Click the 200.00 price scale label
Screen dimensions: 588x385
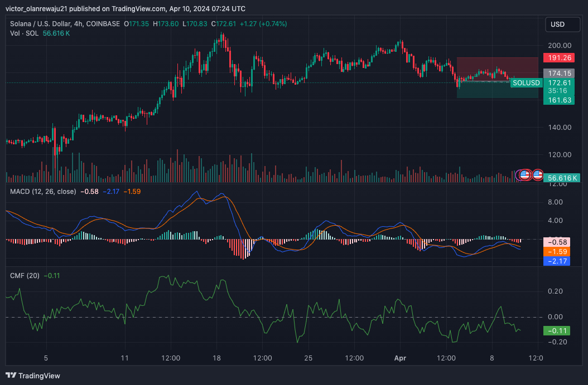click(x=560, y=45)
